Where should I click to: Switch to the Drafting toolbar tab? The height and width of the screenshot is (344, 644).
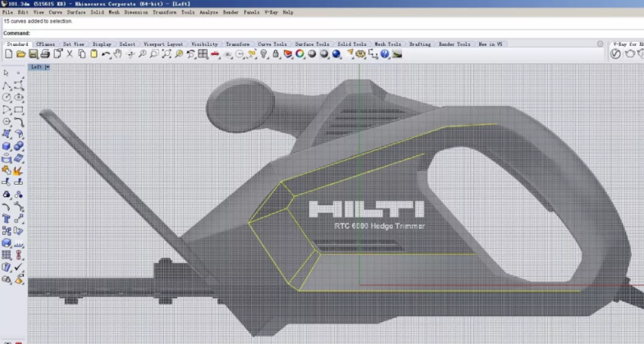tap(419, 44)
